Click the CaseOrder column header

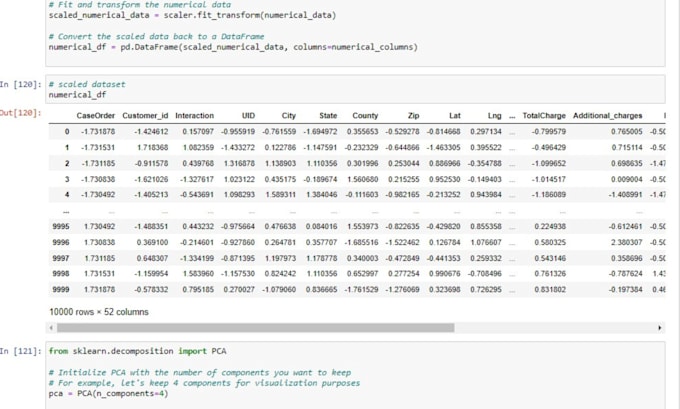pos(95,116)
